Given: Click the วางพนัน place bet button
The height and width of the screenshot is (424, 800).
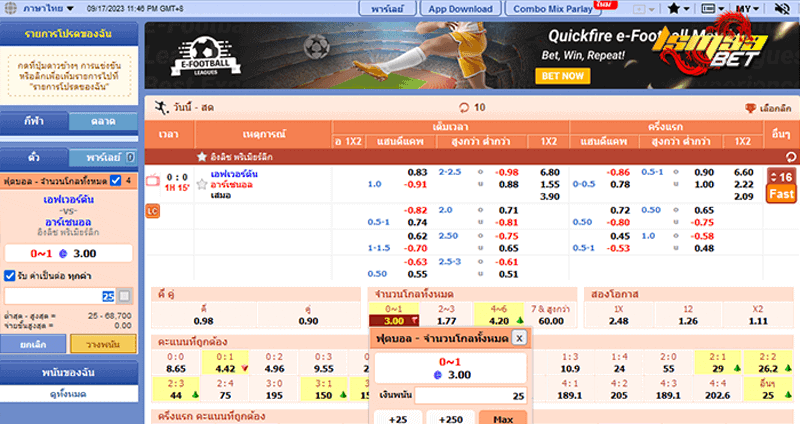Looking at the screenshot, I should pyautogui.click(x=103, y=344).
